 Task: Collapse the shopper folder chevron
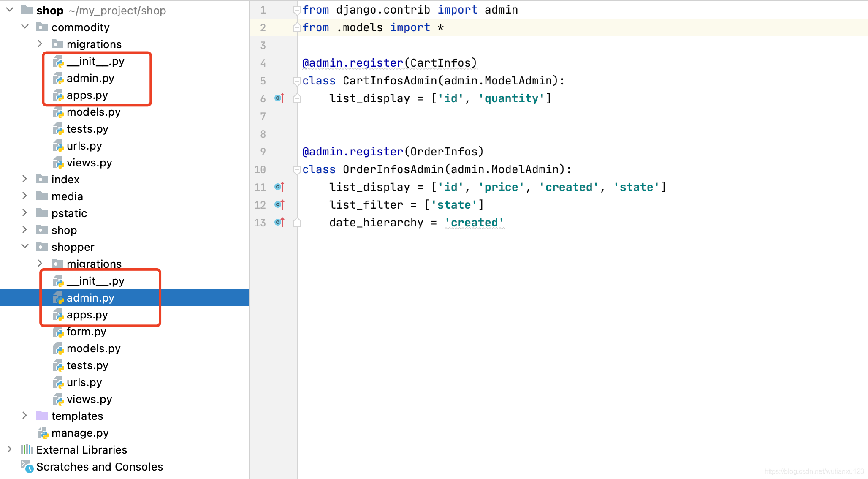tap(25, 246)
